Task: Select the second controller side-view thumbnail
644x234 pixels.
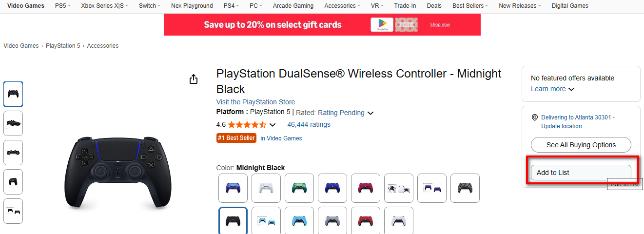Action: pos(13,123)
